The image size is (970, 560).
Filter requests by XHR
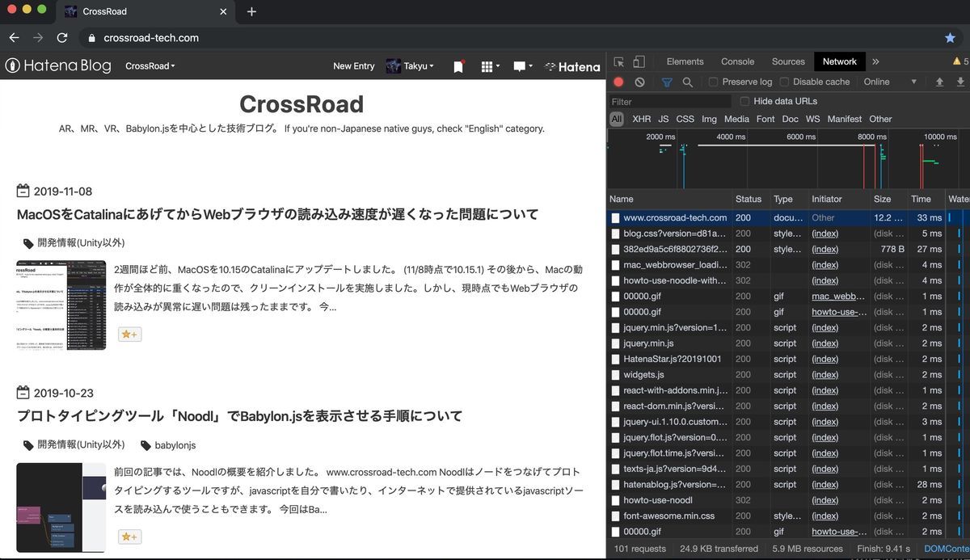coord(641,119)
